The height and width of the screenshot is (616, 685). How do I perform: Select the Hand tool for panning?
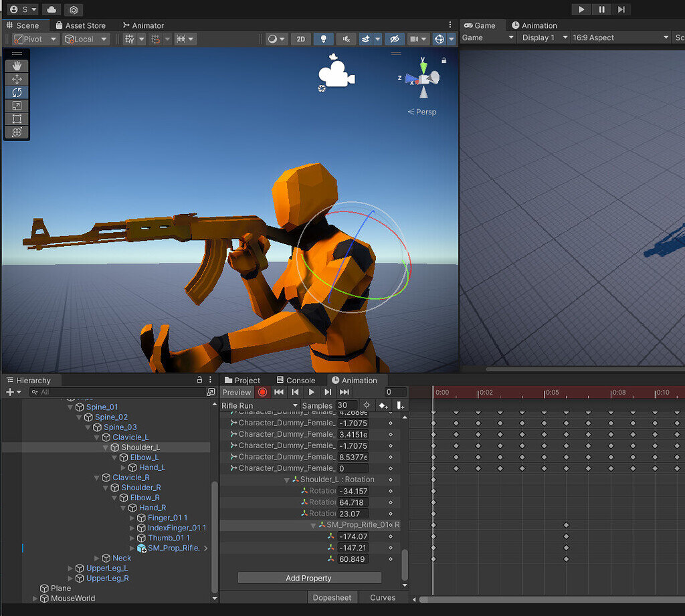[16, 65]
